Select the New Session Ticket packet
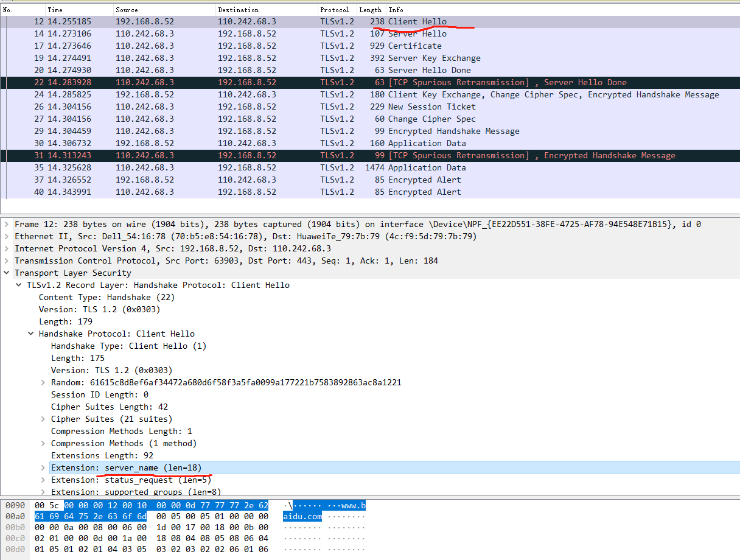The height and width of the screenshot is (560, 740). [x=365, y=107]
